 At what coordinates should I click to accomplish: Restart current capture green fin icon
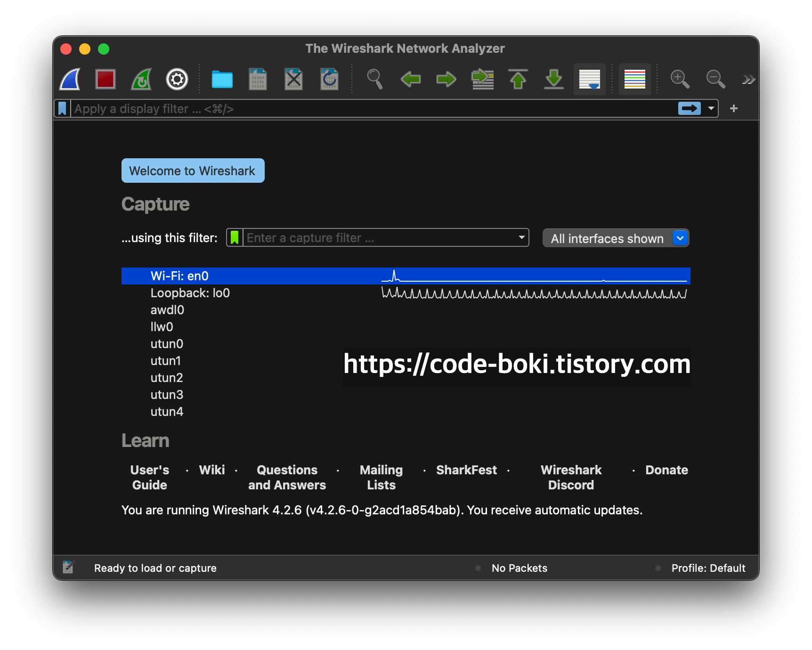141,79
